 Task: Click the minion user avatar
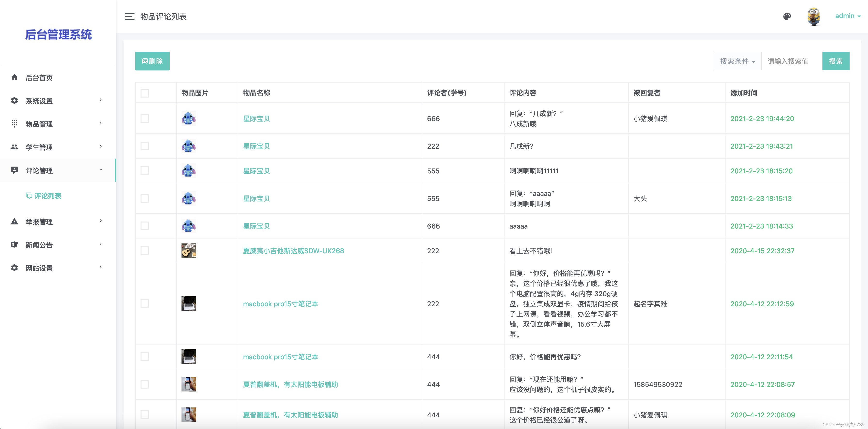tap(813, 16)
